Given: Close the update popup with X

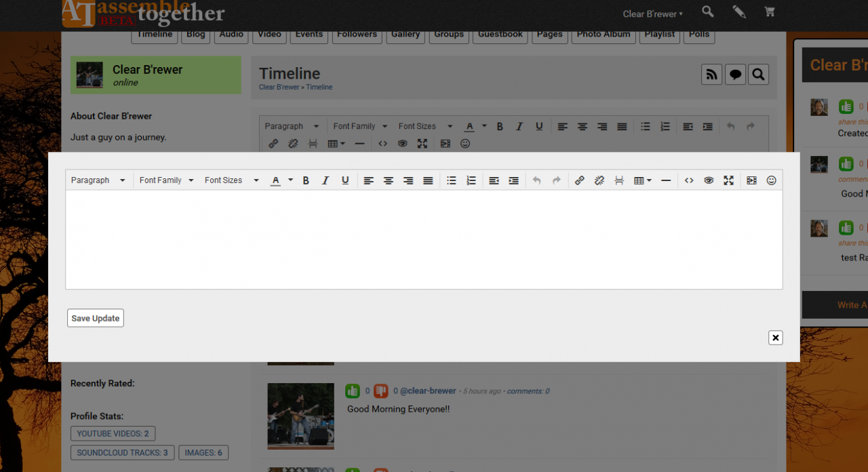Looking at the screenshot, I should pyautogui.click(x=776, y=338).
